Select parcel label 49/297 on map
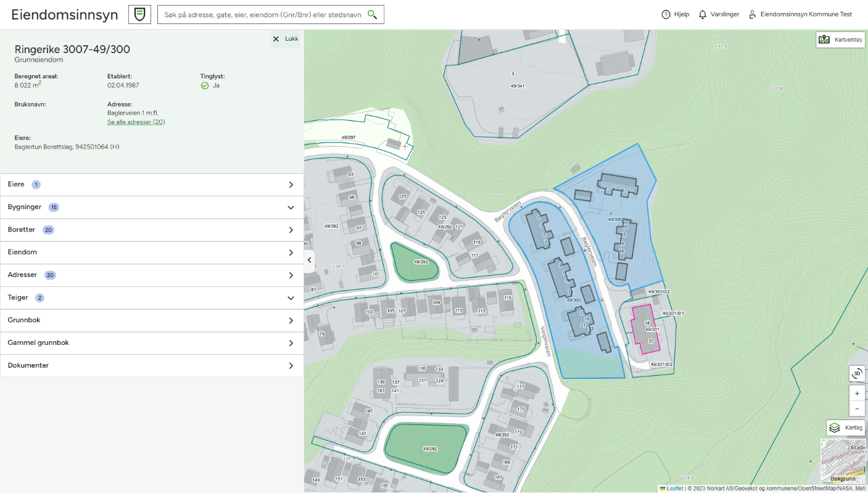 pyautogui.click(x=349, y=137)
